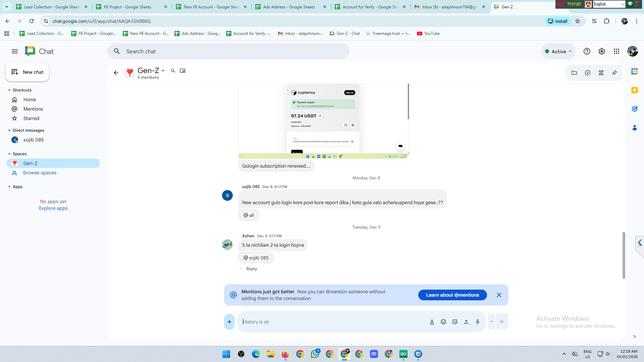Open Mentions in the sidebar
Viewport: 644px width, 362px height.
pyautogui.click(x=33, y=109)
